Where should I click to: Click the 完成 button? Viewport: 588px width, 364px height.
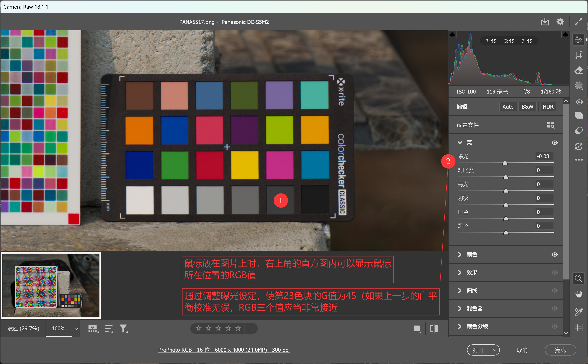point(560,350)
